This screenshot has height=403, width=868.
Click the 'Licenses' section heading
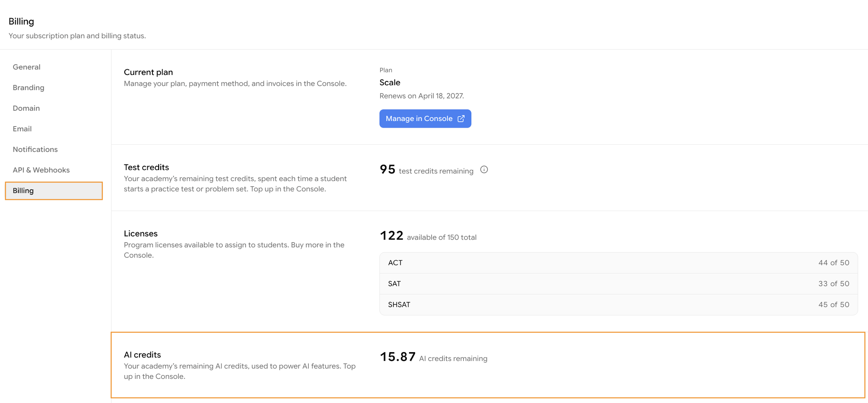[x=141, y=233]
